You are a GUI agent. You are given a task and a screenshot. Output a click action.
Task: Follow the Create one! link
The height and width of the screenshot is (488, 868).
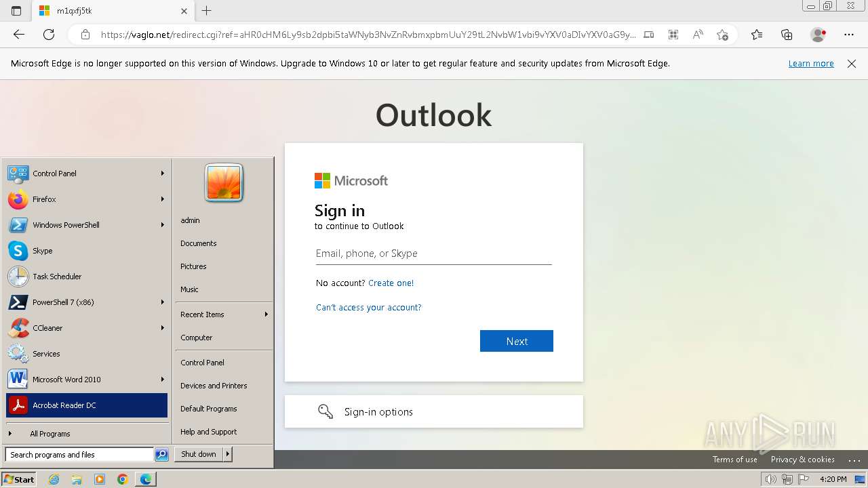(391, 283)
